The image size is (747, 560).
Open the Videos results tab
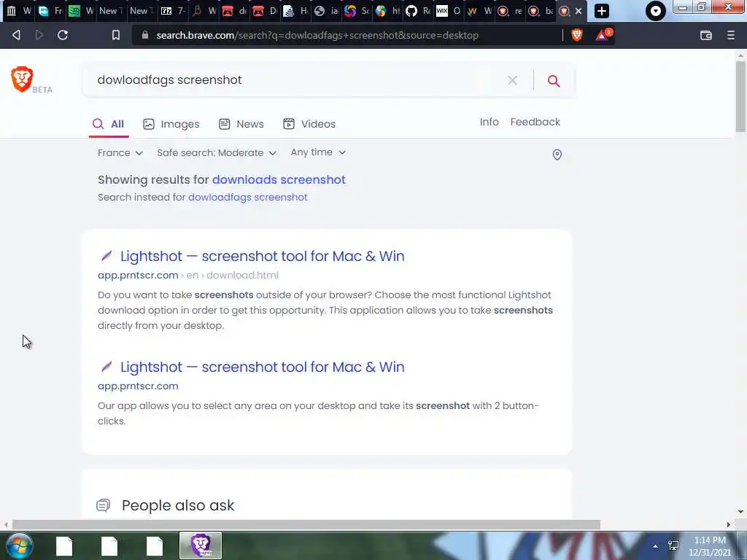click(x=309, y=124)
